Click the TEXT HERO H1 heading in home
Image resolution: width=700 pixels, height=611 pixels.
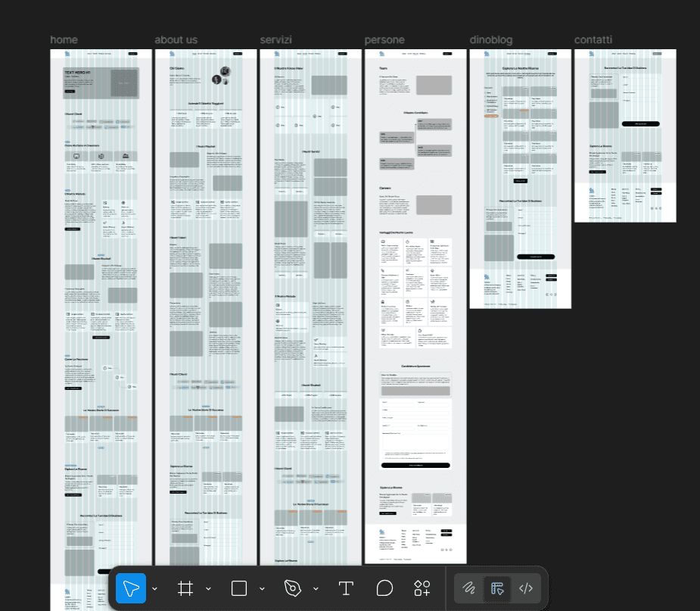[x=78, y=73]
